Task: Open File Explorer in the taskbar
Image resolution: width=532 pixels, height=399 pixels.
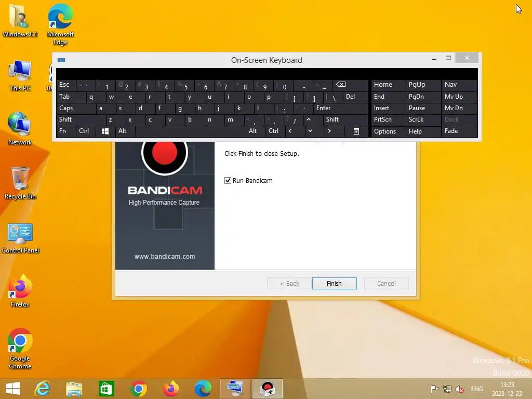Action: (x=74, y=389)
